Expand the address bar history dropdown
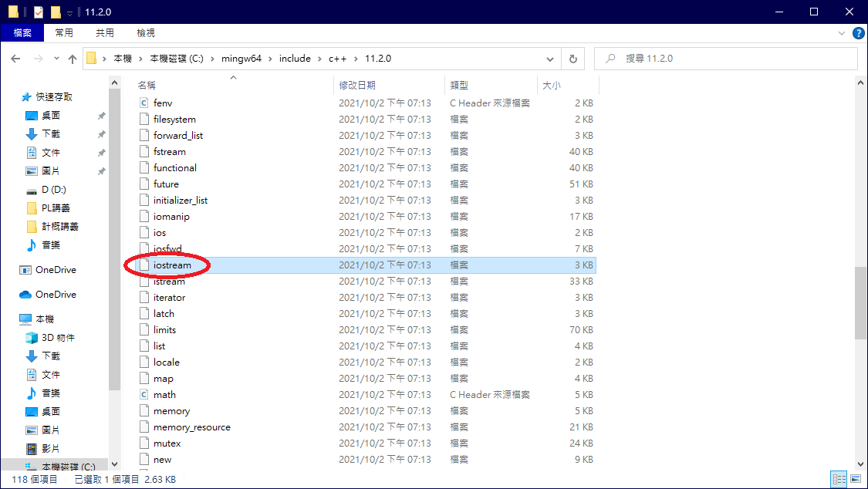Image resolution: width=868 pixels, height=489 pixels. coord(549,59)
